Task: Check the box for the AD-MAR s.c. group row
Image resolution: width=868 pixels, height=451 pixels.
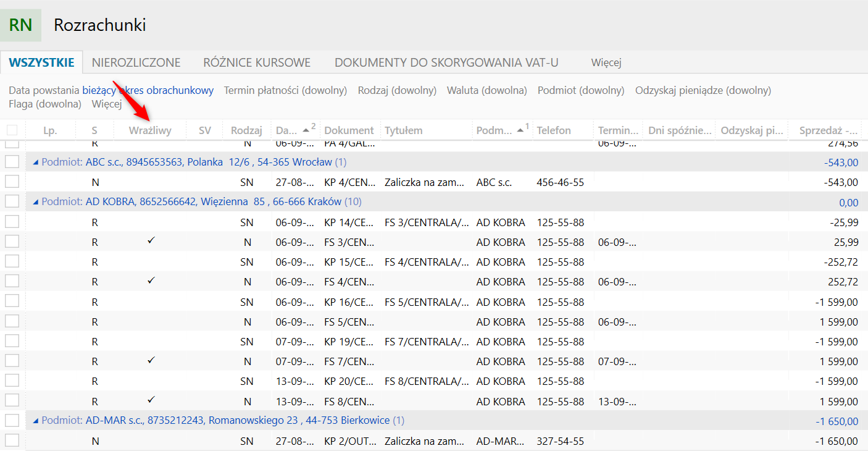Action: coord(12,420)
